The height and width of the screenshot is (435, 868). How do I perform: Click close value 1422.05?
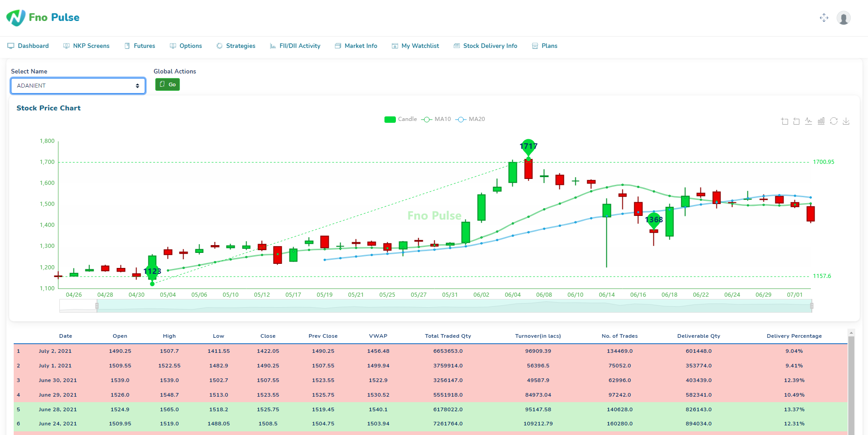click(x=268, y=351)
